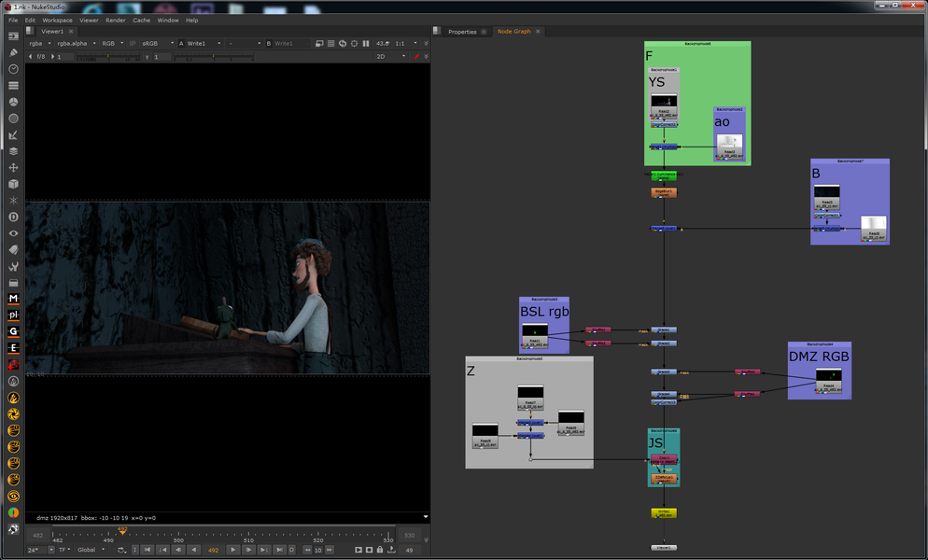Click the timeline playhead marker at 492

click(x=122, y=531)
